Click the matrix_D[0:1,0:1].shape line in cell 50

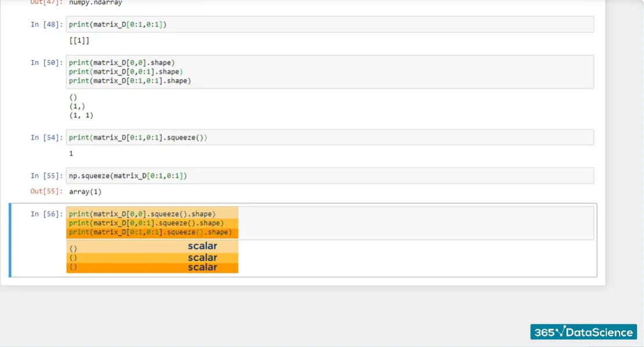[x=130, y=81]
